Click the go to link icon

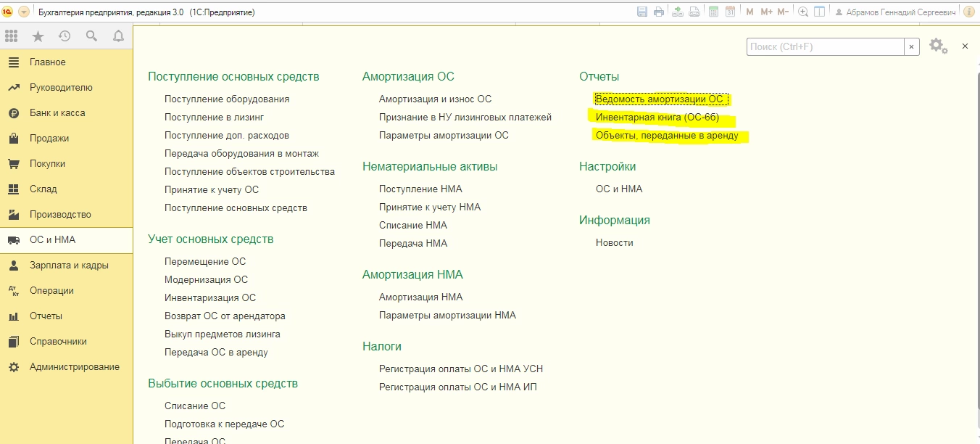[694, 12]
